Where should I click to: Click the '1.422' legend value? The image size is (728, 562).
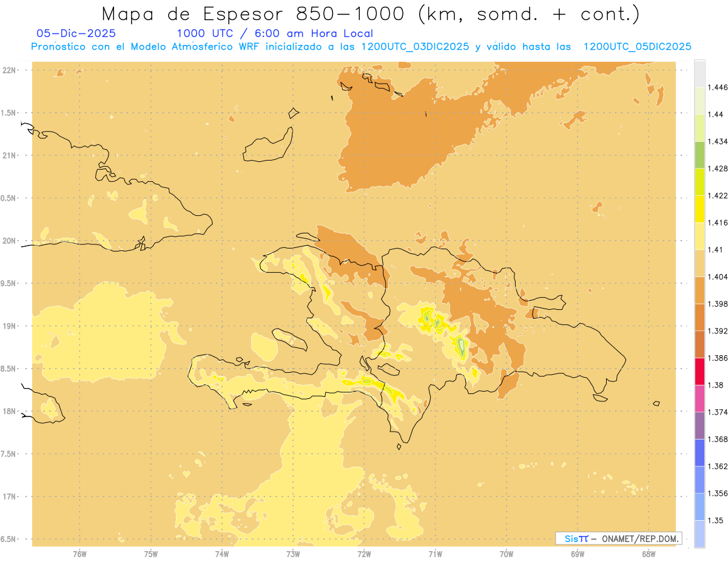click(719, 196)
